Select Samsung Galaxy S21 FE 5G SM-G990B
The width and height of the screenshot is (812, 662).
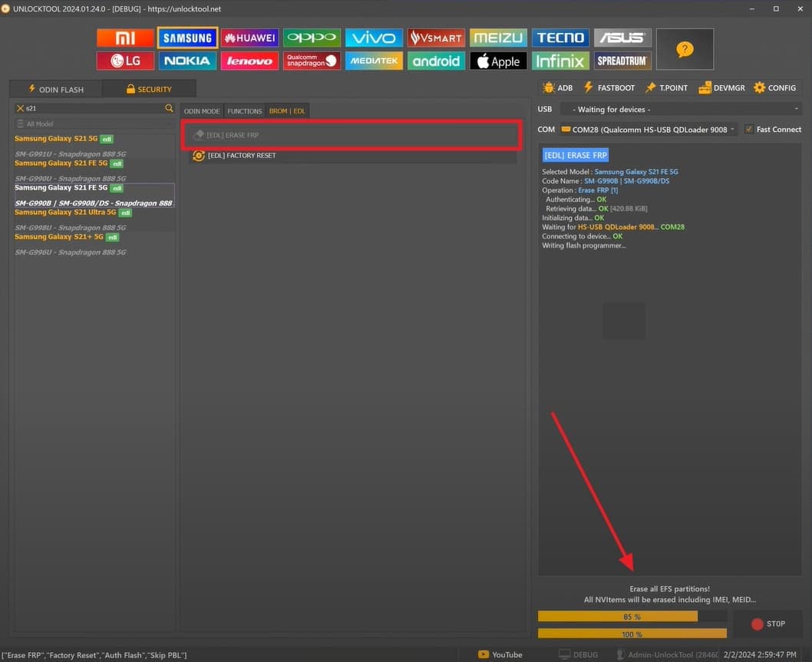[x=94, y=195]
